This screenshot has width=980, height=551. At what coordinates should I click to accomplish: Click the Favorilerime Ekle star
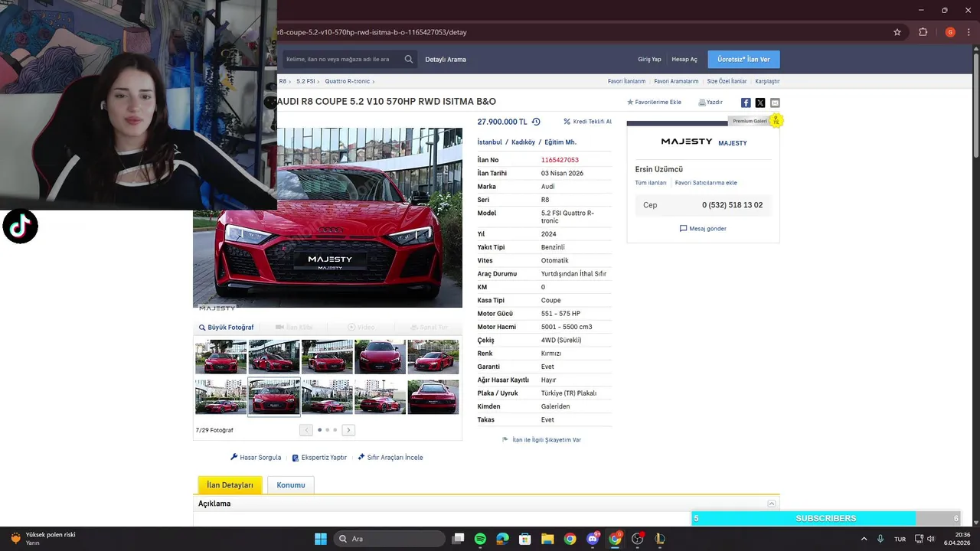pos(630,103)
